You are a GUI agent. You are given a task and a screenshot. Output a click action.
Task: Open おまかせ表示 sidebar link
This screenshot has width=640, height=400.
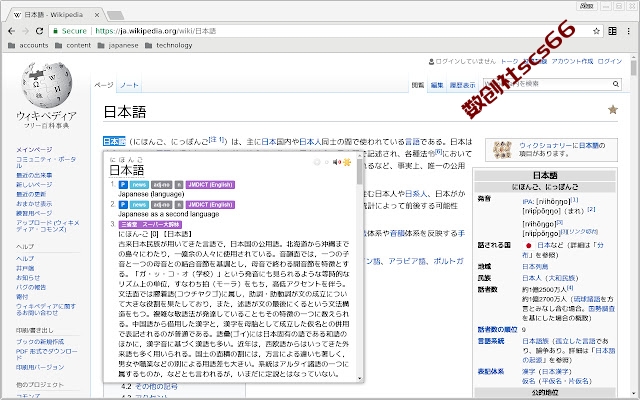[x=34, y=203]
